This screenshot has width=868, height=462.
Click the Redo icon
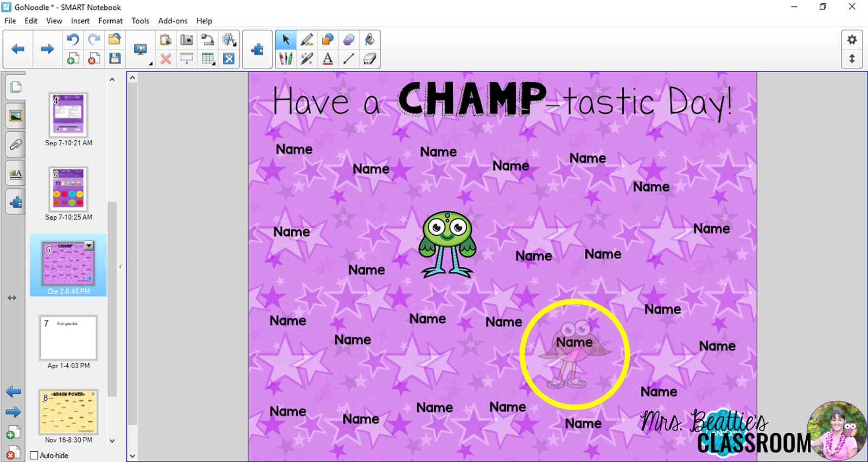94,39
